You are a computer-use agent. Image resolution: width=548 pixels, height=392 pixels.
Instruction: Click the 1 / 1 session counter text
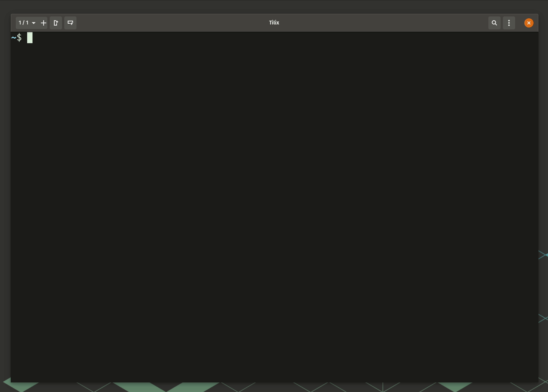point(24,23)
